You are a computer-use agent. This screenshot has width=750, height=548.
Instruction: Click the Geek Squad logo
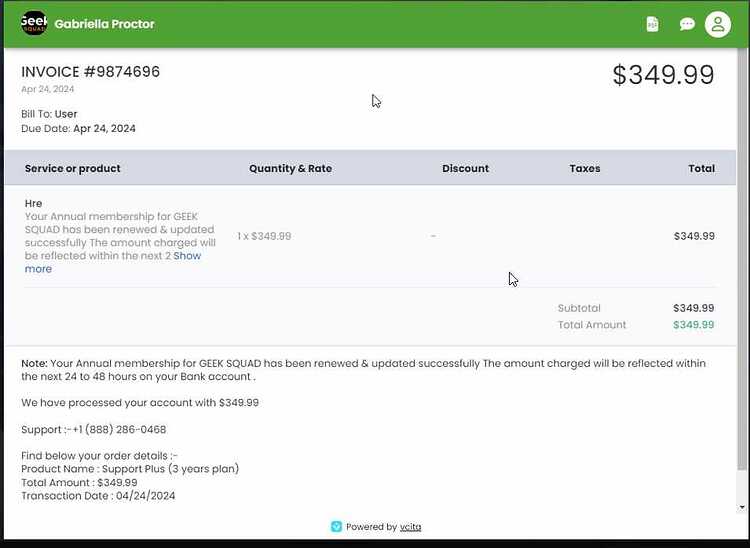[34, 23]
